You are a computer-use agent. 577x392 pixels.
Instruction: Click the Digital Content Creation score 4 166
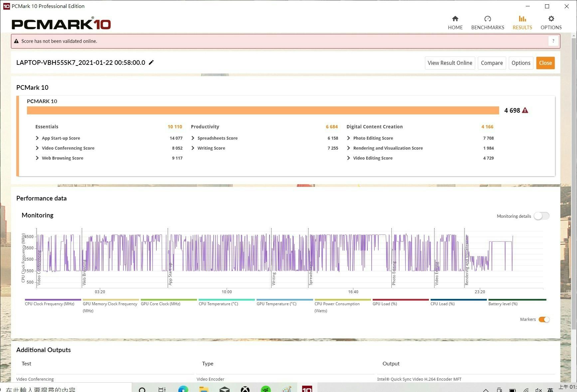(487, 127)
